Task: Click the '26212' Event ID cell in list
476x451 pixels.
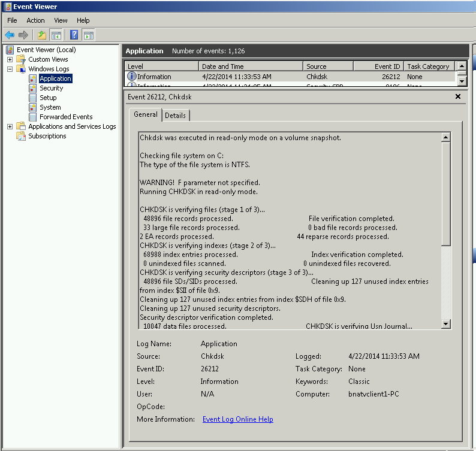Action: click(391, 77)
